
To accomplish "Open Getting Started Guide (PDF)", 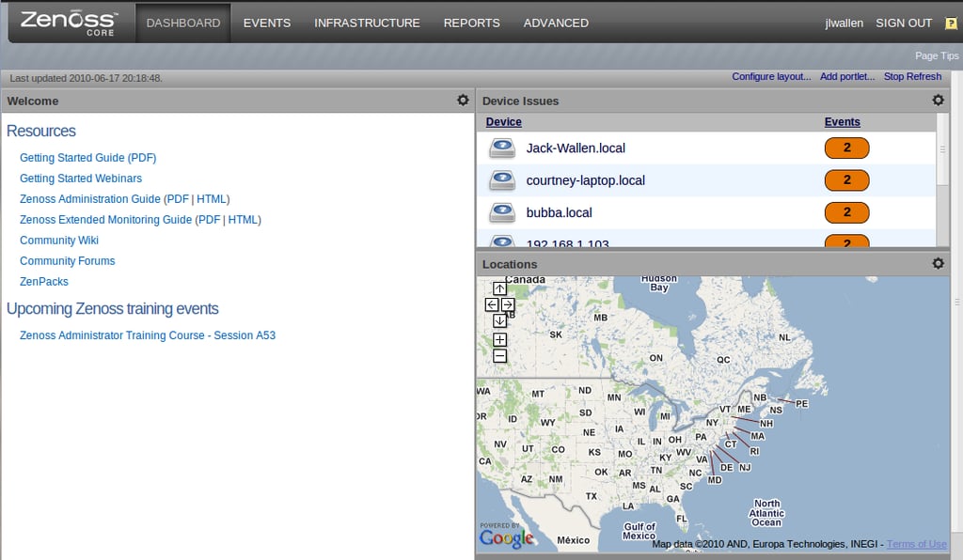I will [x=87, y=158].
